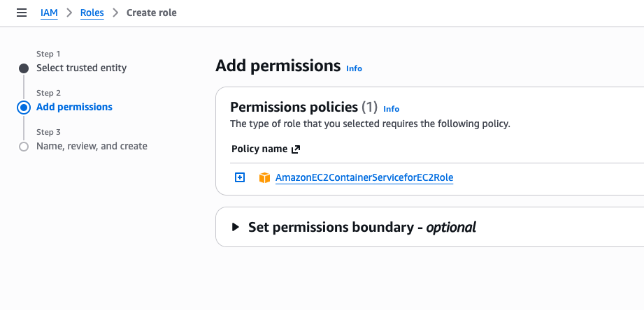
Task: Select the Step 2 active radio indicator
Action: click(x=24, y=108)
